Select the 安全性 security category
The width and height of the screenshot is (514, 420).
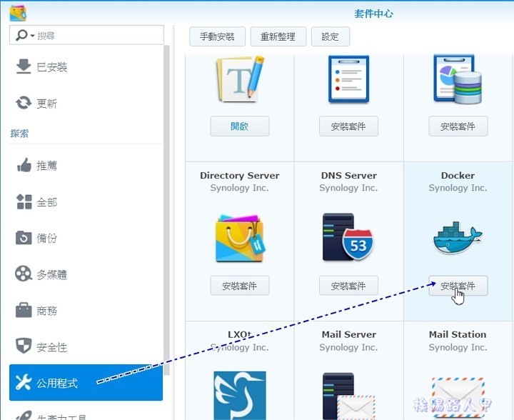(x=86, y=346)
